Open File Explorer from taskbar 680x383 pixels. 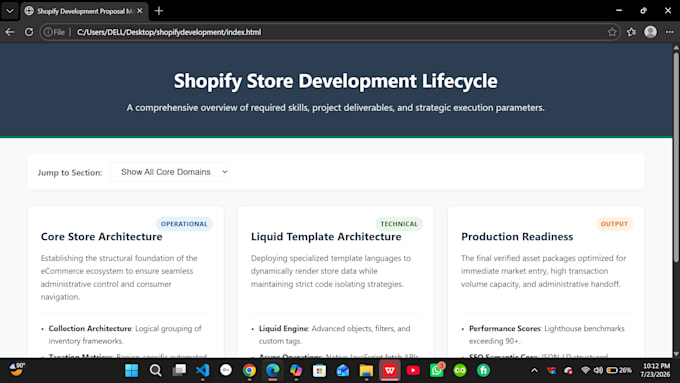[x=366, y=370]
